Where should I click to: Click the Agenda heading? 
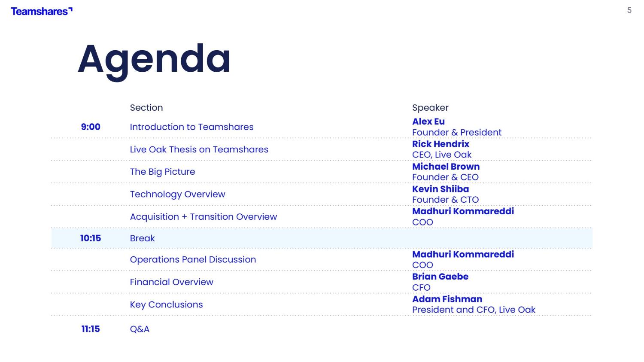click(154, 59)
